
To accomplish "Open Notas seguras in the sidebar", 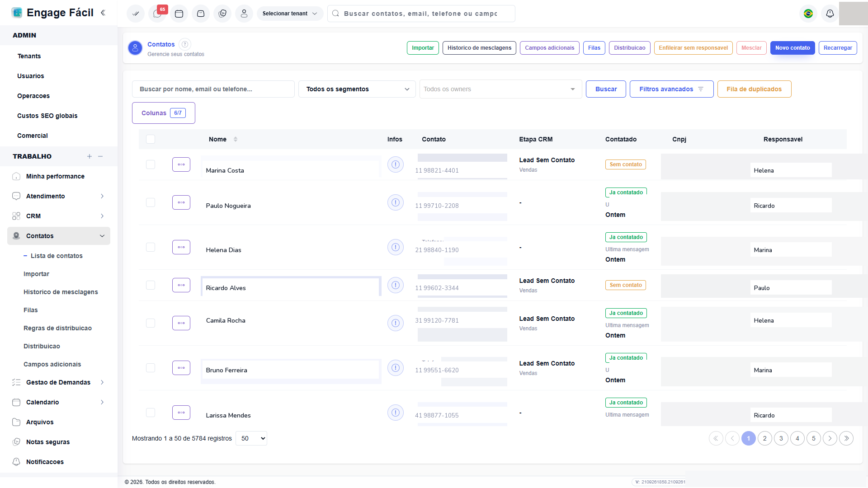I will point(48,442).
